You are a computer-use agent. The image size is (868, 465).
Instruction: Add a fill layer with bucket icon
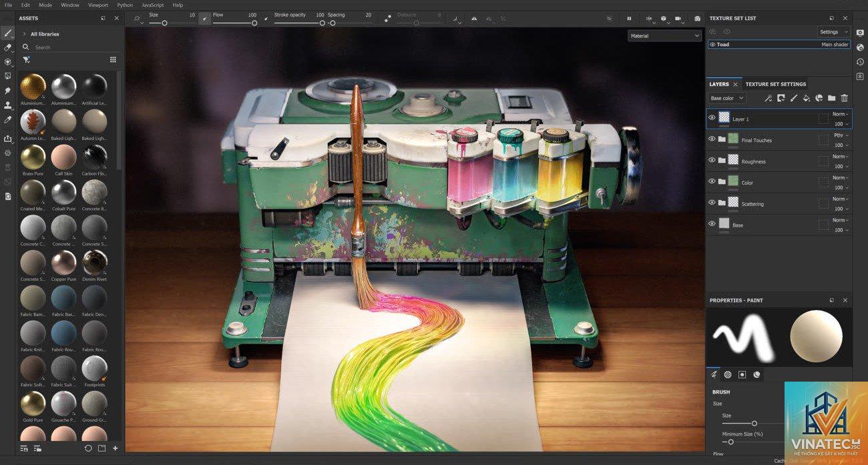806,98
